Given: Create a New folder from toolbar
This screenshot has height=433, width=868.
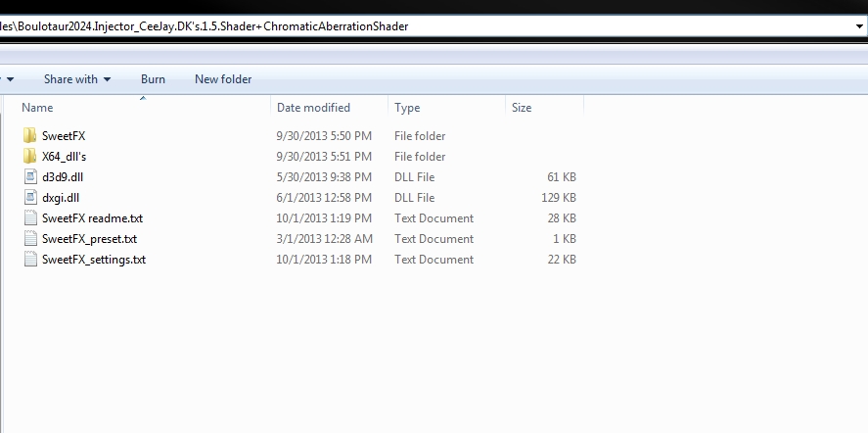Looking at the screenshot, I should pyautogui.click(x=223, y=79).
